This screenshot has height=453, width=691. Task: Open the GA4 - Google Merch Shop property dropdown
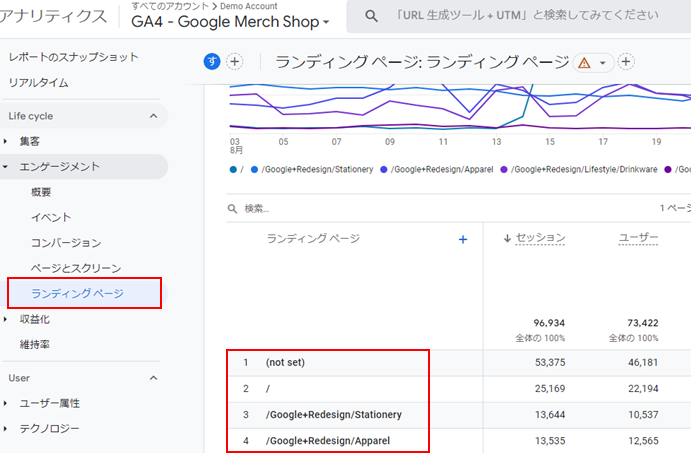pos(230,22)
